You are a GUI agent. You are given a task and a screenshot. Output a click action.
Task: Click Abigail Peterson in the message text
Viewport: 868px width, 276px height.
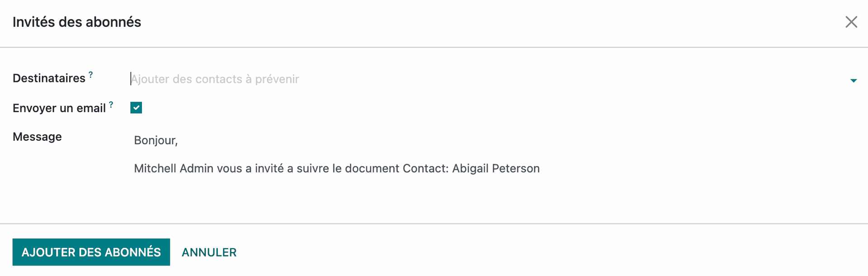tap(495, 168)
